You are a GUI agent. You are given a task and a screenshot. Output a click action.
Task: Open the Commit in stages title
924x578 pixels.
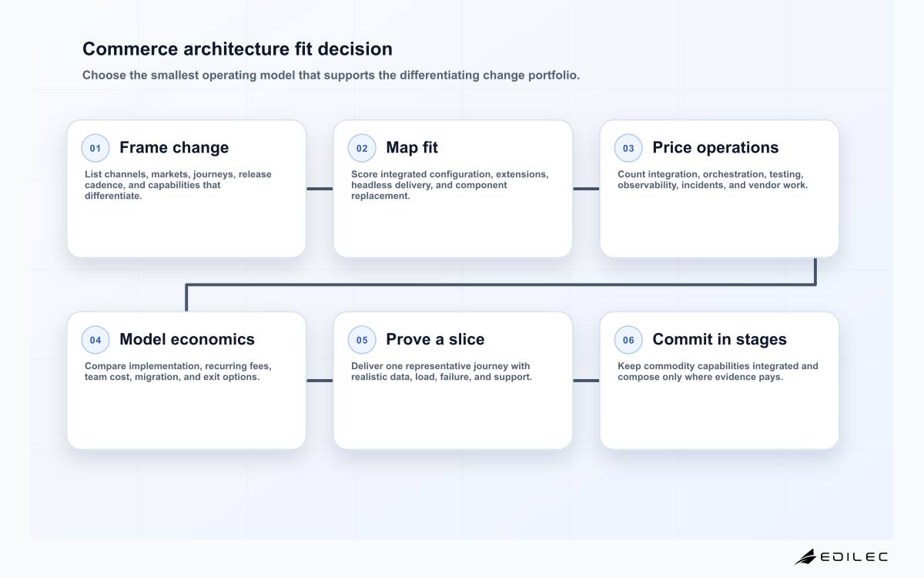[719, 339]
